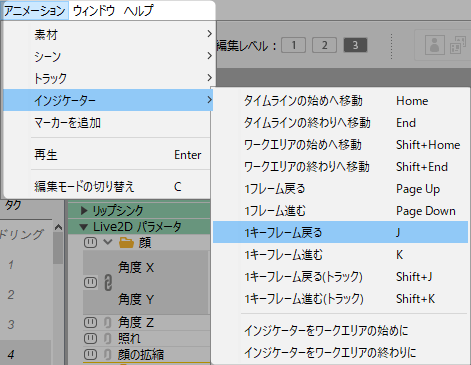This screenshot has height=365, width=471.
Task: Set 編集レベル to 3
Action: tap(355, 45)
